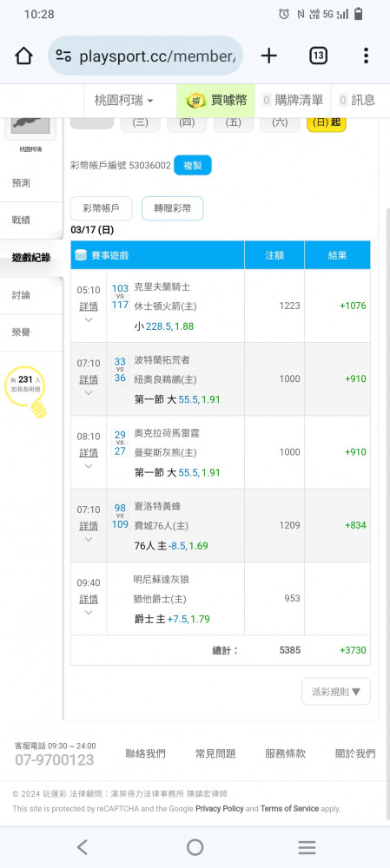Open 戰績 in the sidebar
This screenshot has height=868, width=390.
21,220
